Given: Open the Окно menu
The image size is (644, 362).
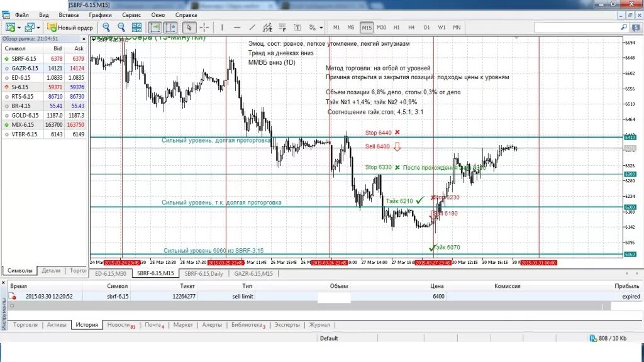Looking at the screenshot, I should [x=158, y=15].
